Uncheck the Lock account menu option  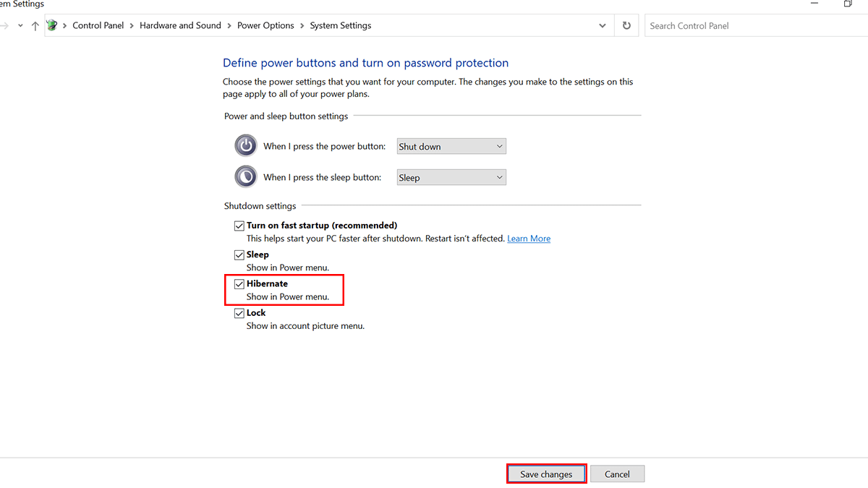click(239, 313)
